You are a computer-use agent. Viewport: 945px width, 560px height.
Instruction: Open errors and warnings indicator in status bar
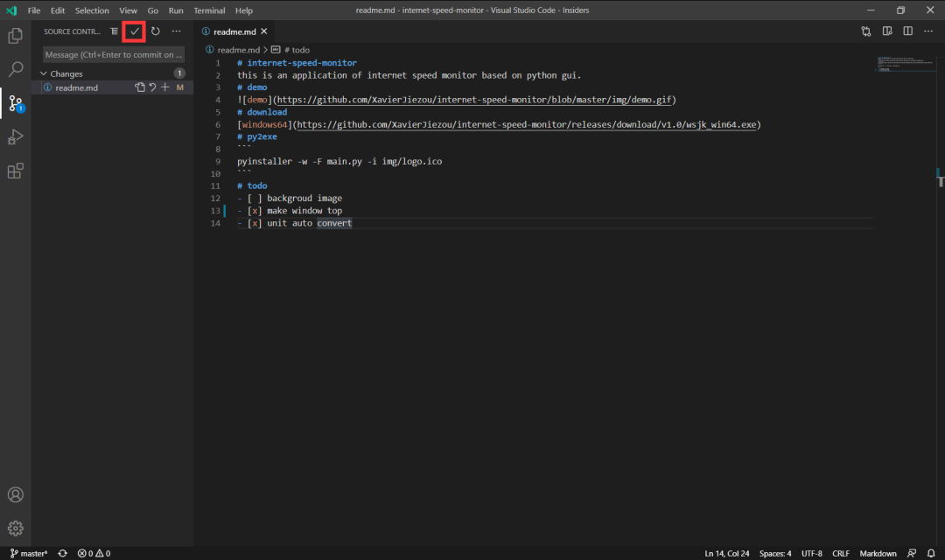point(94,553)
